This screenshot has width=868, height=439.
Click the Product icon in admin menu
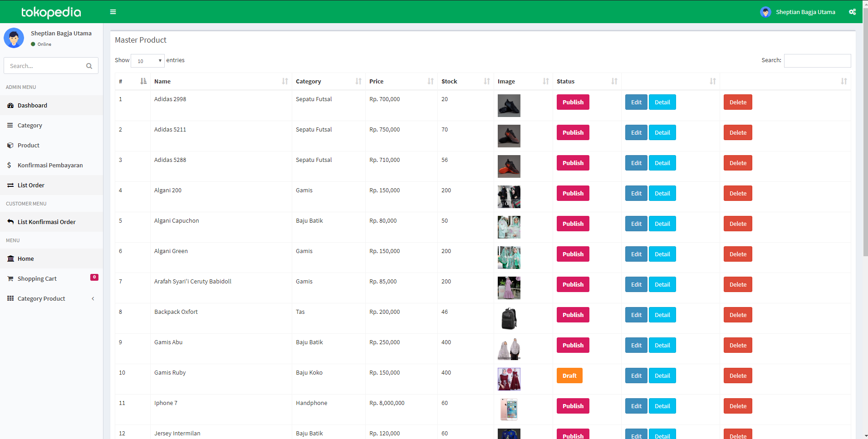(x=10, y=145)
